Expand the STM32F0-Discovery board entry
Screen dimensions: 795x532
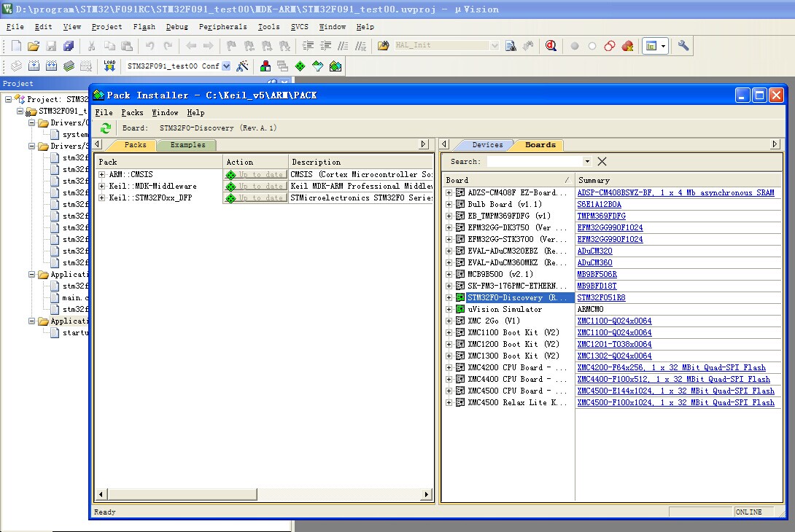click(449, 298)
